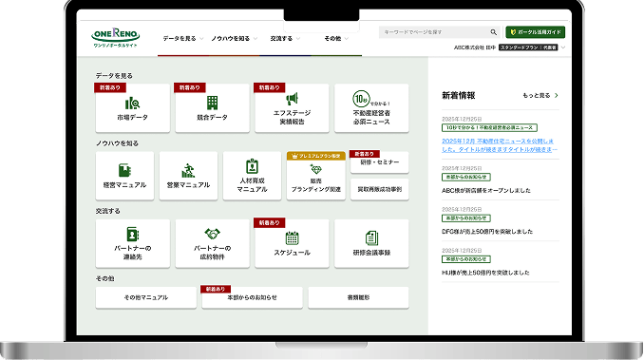Open the account dropdown chevron
The image size is (644, 360).
point(563,47)
